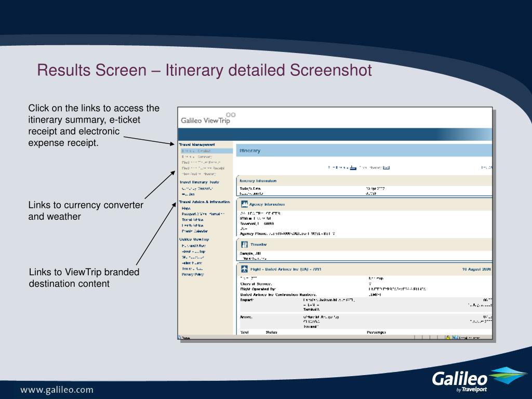Click the Travel Itinerary Tools heading
This screenshot has width=532, height=399.
199,182
